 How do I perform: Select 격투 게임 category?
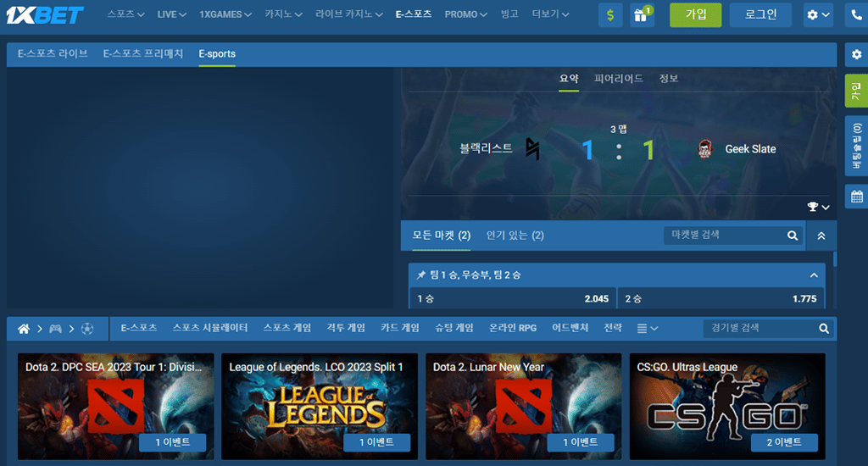(x=346, y=328)
